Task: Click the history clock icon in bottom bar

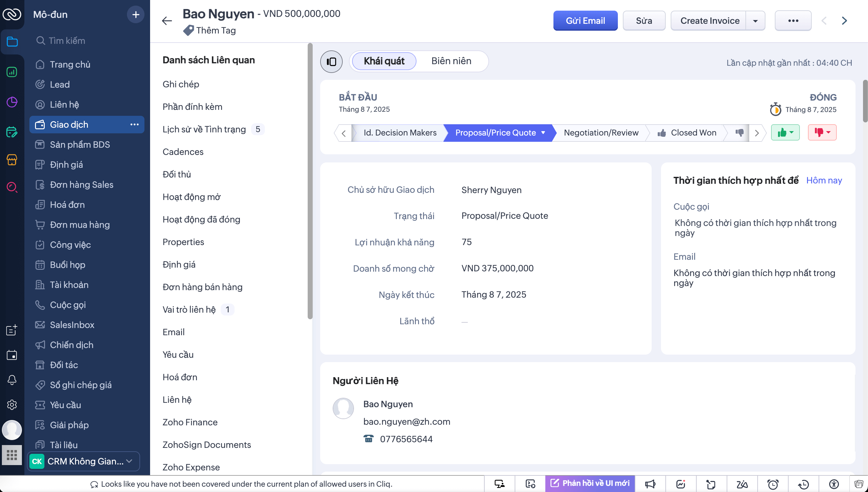Action: click(803, 484)
